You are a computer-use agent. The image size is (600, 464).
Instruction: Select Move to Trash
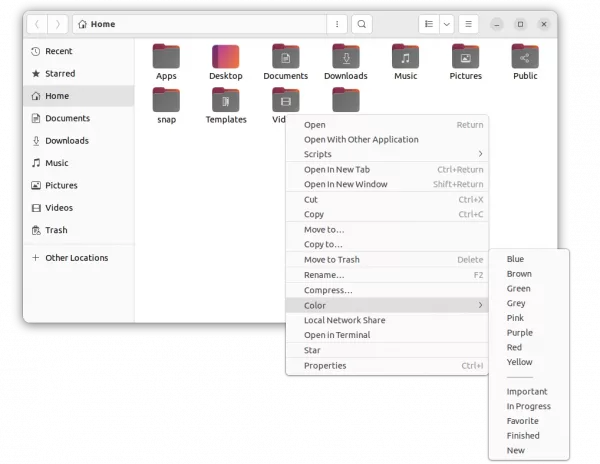click(x=387, y=260)
